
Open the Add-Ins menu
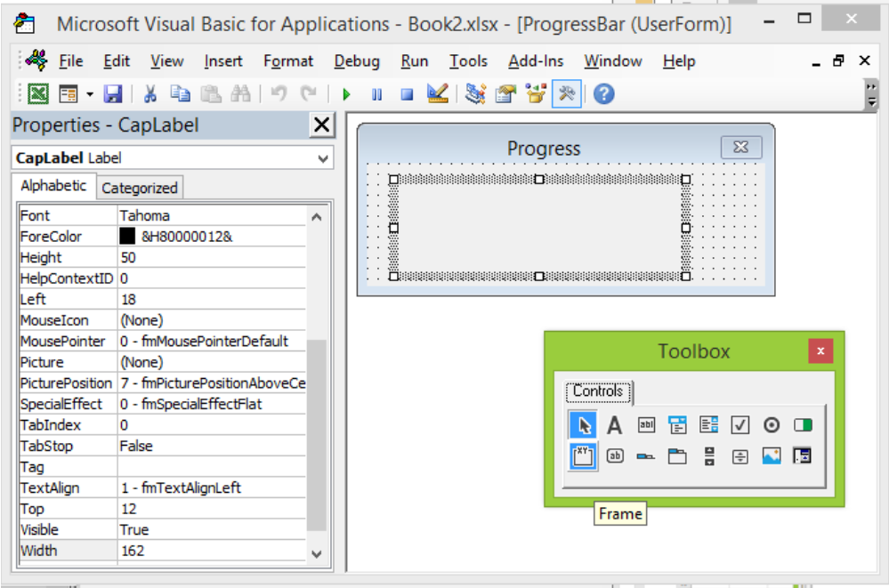(536, 61)
